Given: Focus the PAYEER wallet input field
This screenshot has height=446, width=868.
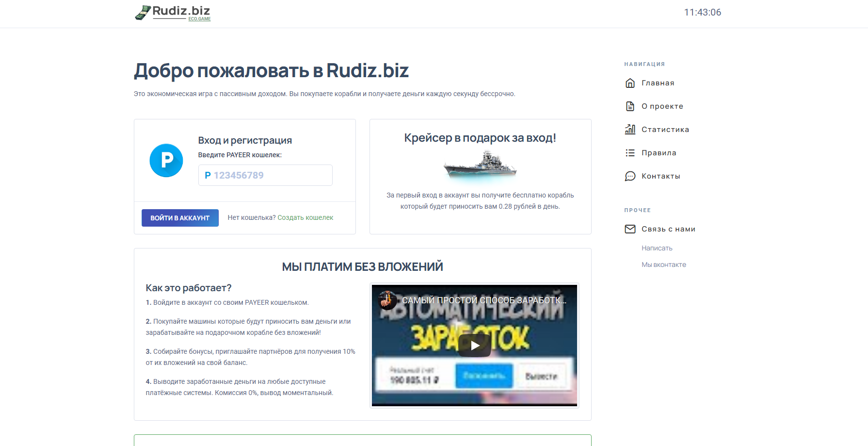Looking at the screenshot, I should coord(265,175).
